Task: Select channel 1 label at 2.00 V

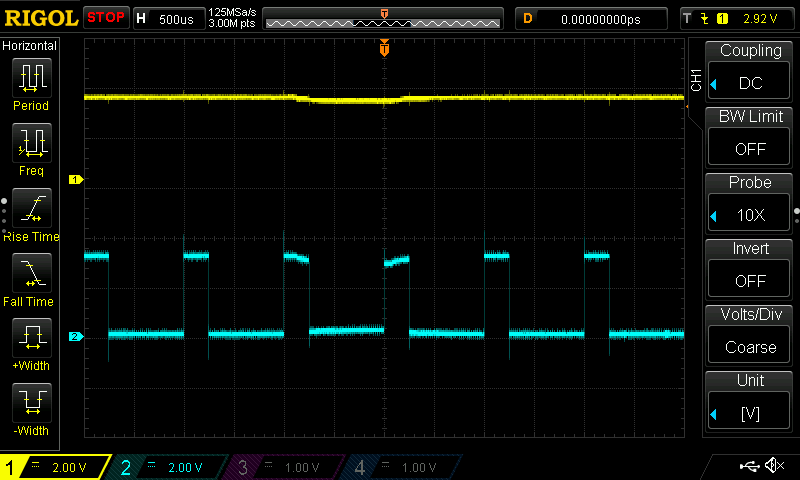Action: point(55,467)
